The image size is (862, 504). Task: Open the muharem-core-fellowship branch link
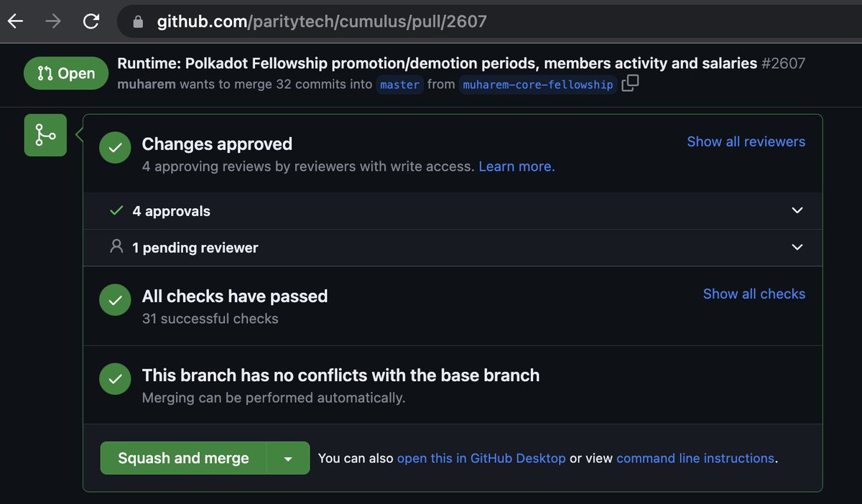coord(538,85)
